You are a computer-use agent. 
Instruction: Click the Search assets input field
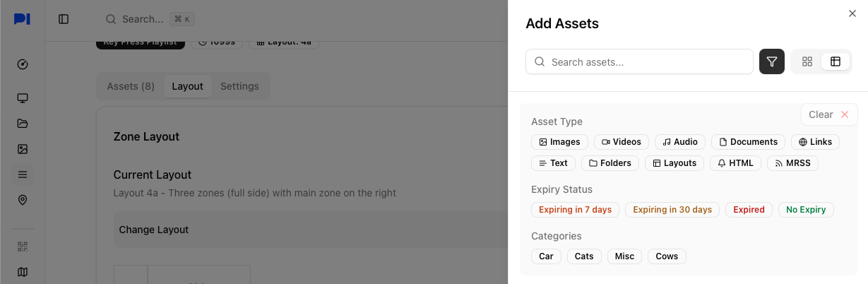click(x=639, y=62)
